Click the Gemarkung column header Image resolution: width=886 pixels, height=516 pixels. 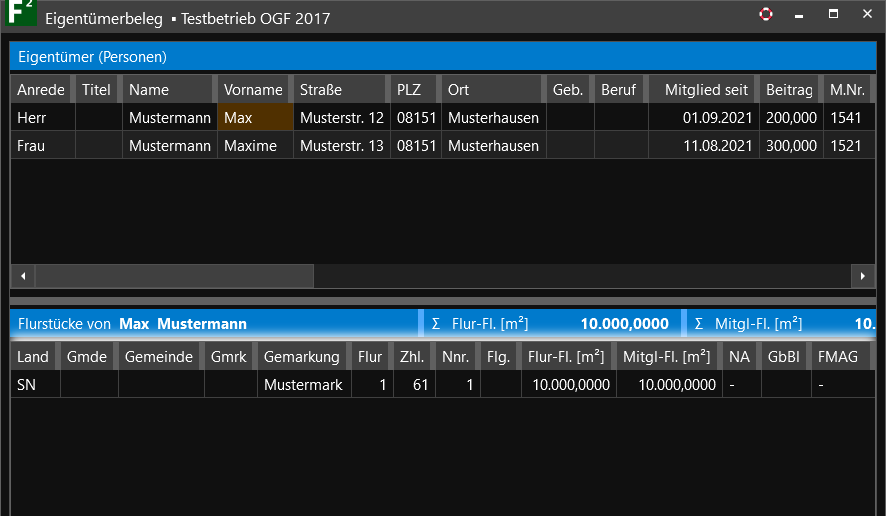pyautogui.click(x=302, y=357)
